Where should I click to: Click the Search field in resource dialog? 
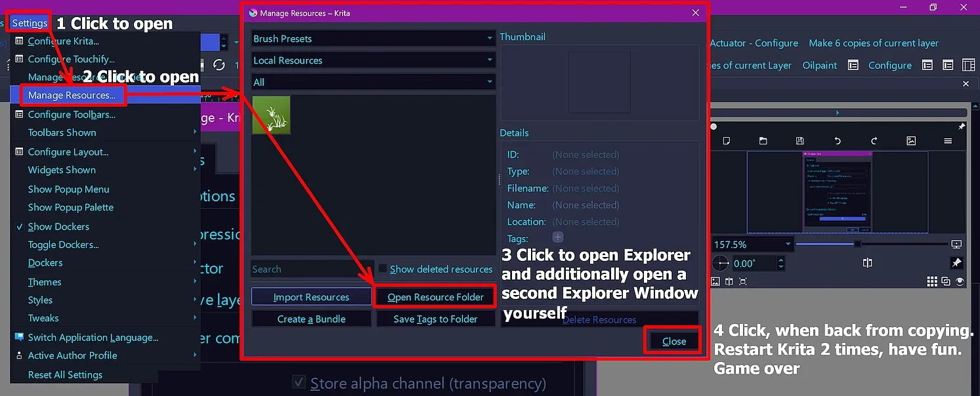[312, 269]
